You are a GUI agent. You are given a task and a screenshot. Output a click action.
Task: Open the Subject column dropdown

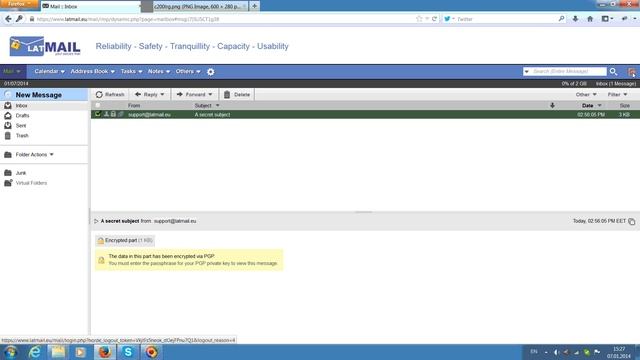coord(217,106)
